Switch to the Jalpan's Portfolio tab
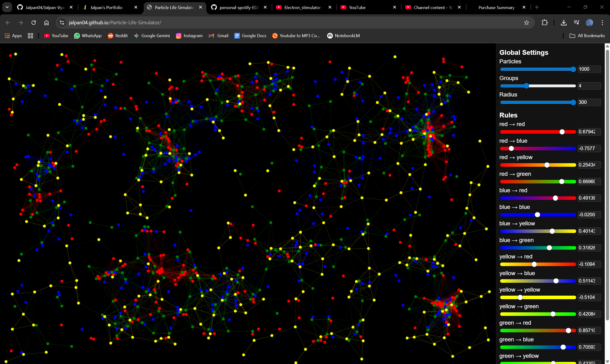 (x=110, y=7)
